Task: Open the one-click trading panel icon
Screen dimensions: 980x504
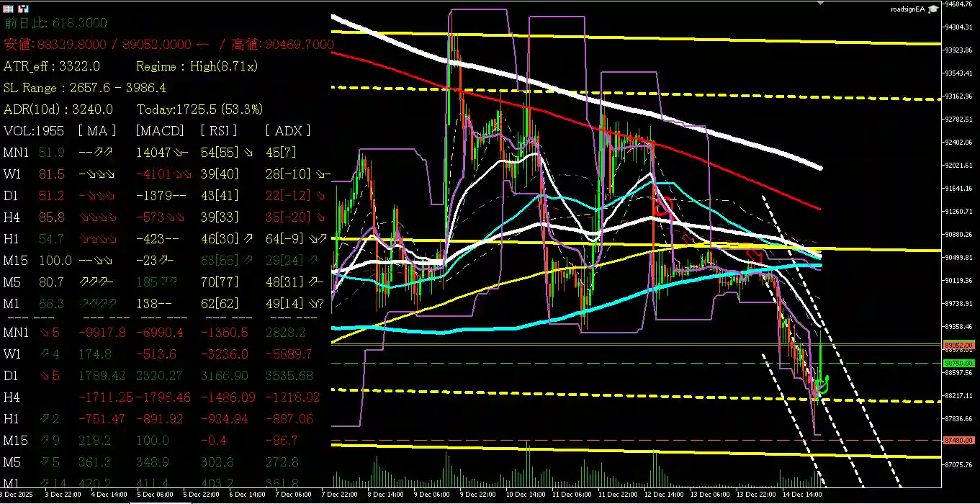Action: [x=9, y=9]
